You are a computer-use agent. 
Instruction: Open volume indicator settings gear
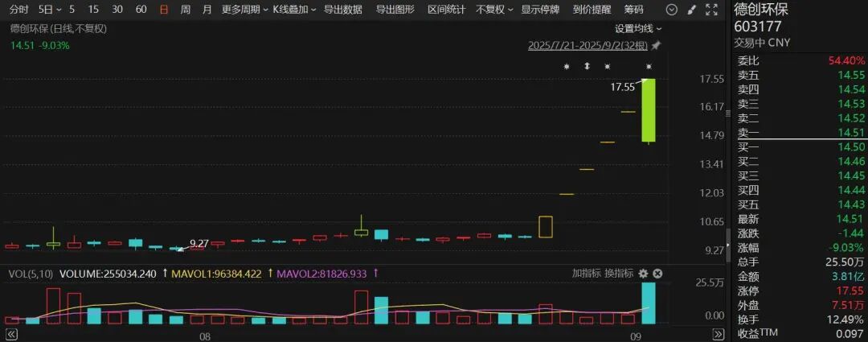pos(643,274)
